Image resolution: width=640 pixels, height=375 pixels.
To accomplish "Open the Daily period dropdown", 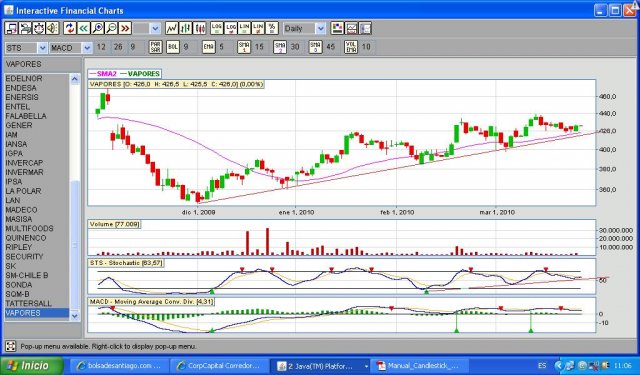I will (304, 28).
